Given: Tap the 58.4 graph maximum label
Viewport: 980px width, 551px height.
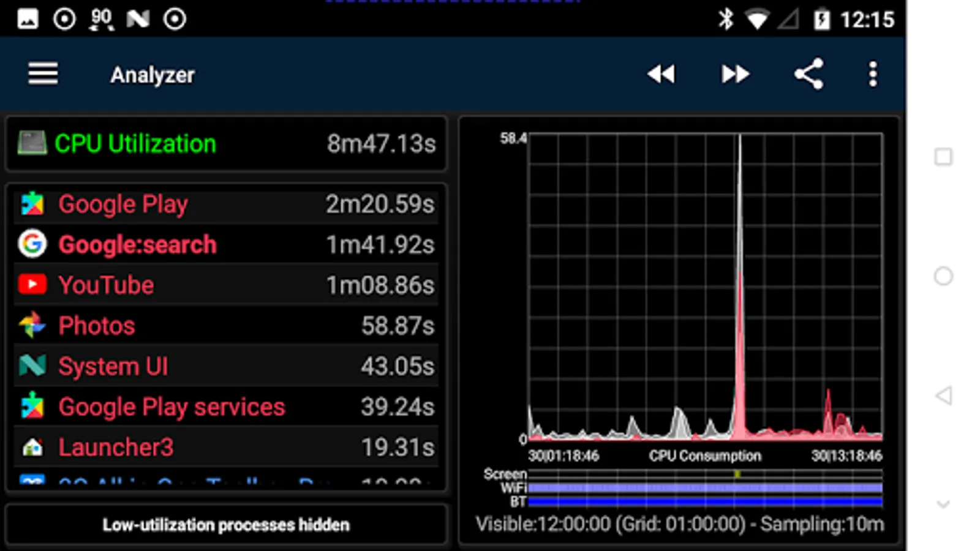Looking at the screenshot, I should [513, 138].
